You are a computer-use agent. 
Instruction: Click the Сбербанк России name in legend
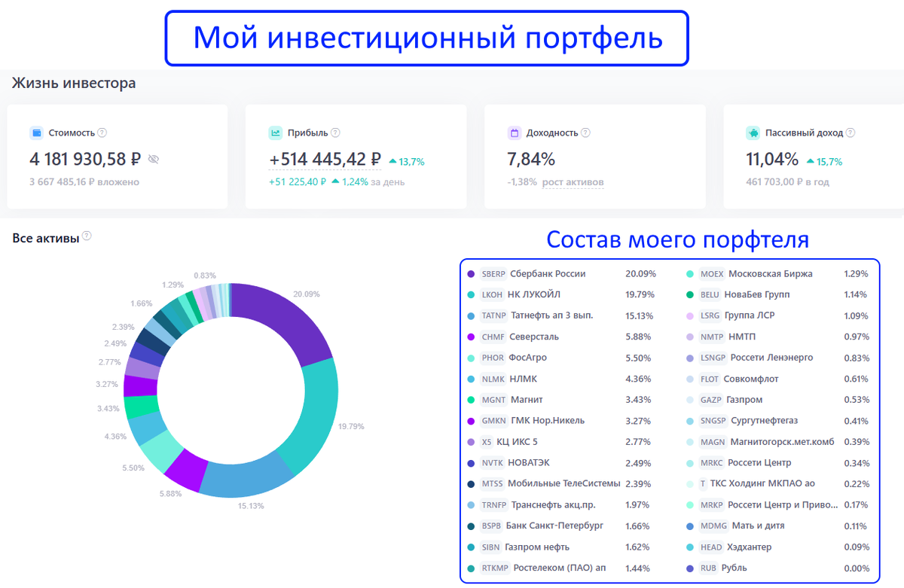[548, 274]
